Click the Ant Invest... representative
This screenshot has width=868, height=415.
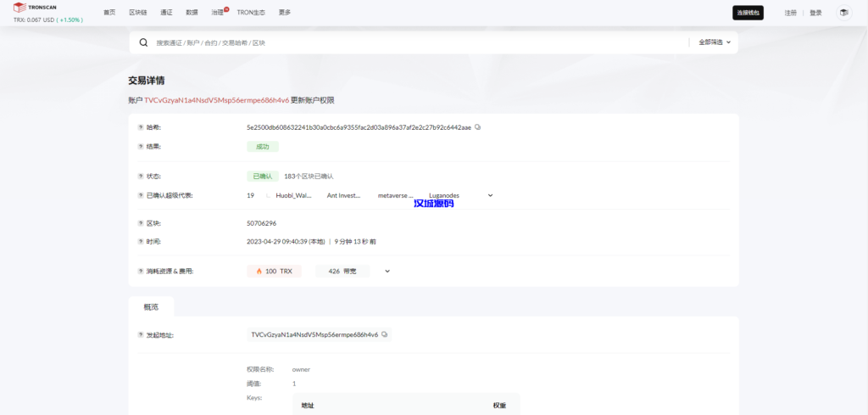click(x=344, y=195)
